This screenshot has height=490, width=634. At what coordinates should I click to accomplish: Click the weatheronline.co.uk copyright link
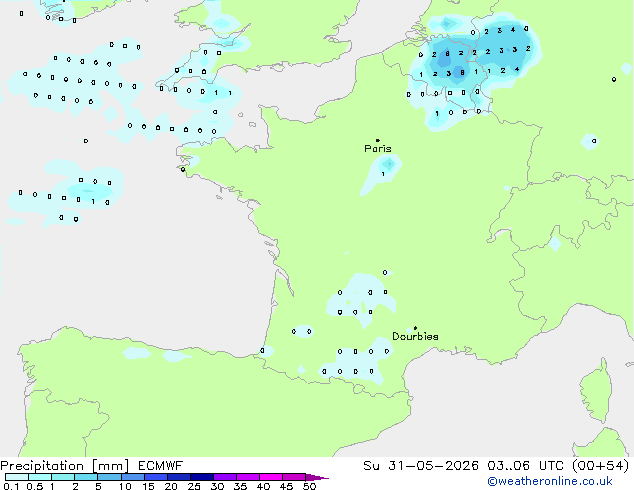(x=550, y=481)
